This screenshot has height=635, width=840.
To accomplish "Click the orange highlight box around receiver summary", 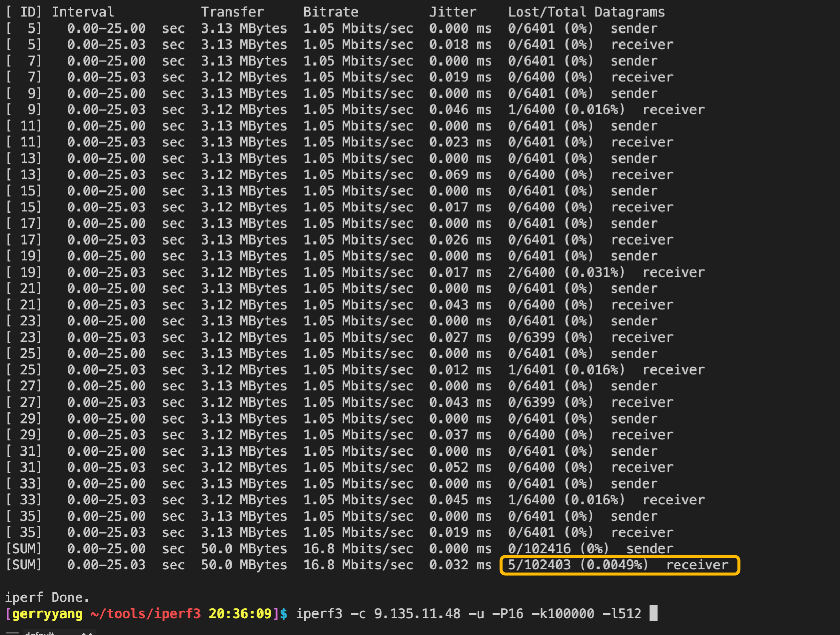I will pyautogui.click(x=619, y=565).
